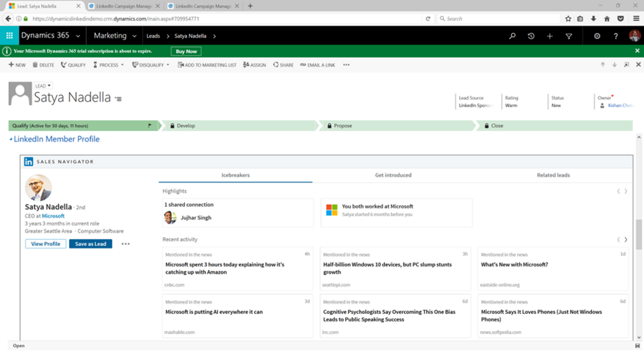Click browser home icon
The image size is (644, 351).
[x=607, y=19]
